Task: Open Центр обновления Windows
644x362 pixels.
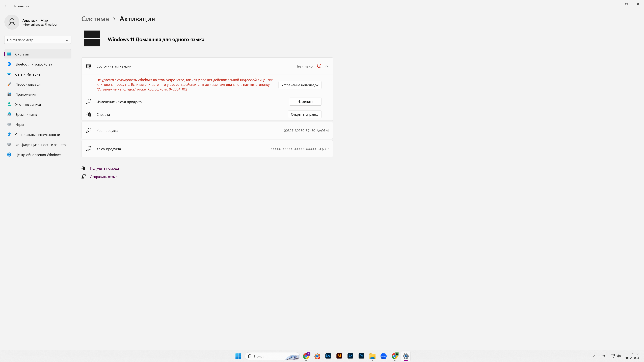Action: [38, 155]
